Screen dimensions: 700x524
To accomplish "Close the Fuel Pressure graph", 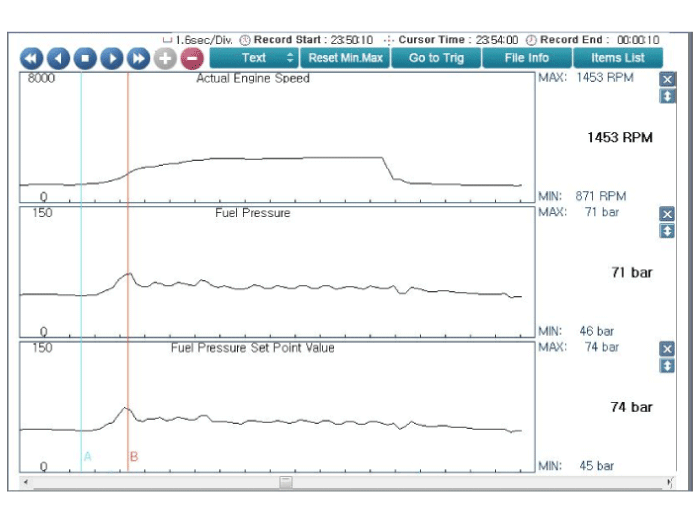I will 668,214.
